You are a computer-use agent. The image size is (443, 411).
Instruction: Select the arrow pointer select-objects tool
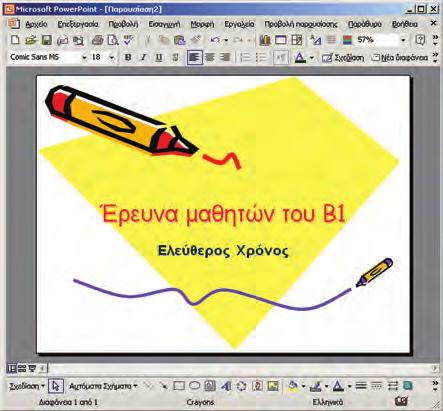coord(56,386)
